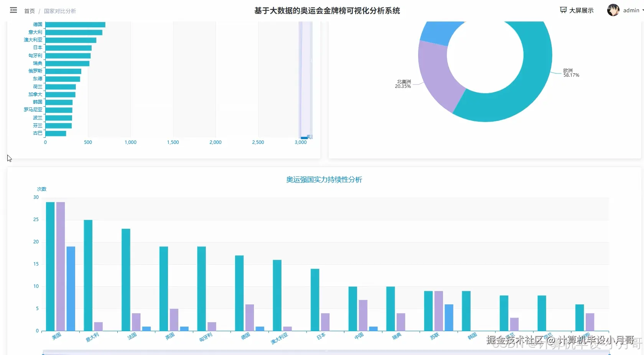Image resolution: width=644 pixels, height=355 pixels.
Task: Select the teal 匈牙利 bar in the persistence chart
Action: point(201,289)
